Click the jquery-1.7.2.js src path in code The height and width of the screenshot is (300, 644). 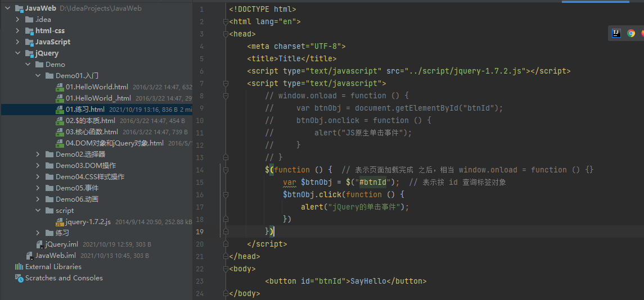(x=466, y=71)
